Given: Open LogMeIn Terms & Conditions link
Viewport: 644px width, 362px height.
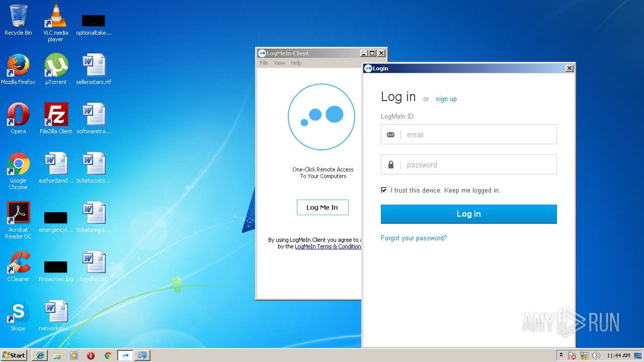Looking at the screenshot, I should pos(328,246).
